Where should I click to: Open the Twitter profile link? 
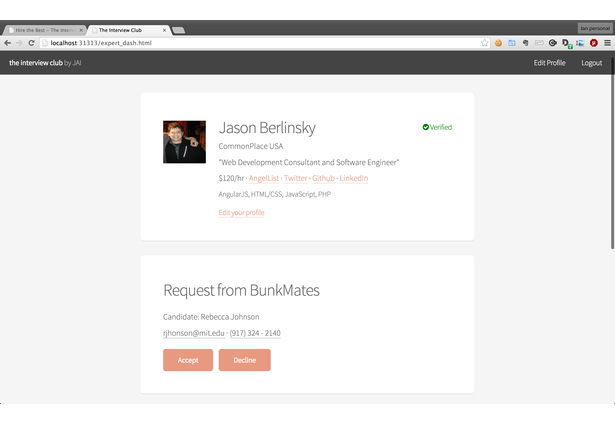coord(296,178)
